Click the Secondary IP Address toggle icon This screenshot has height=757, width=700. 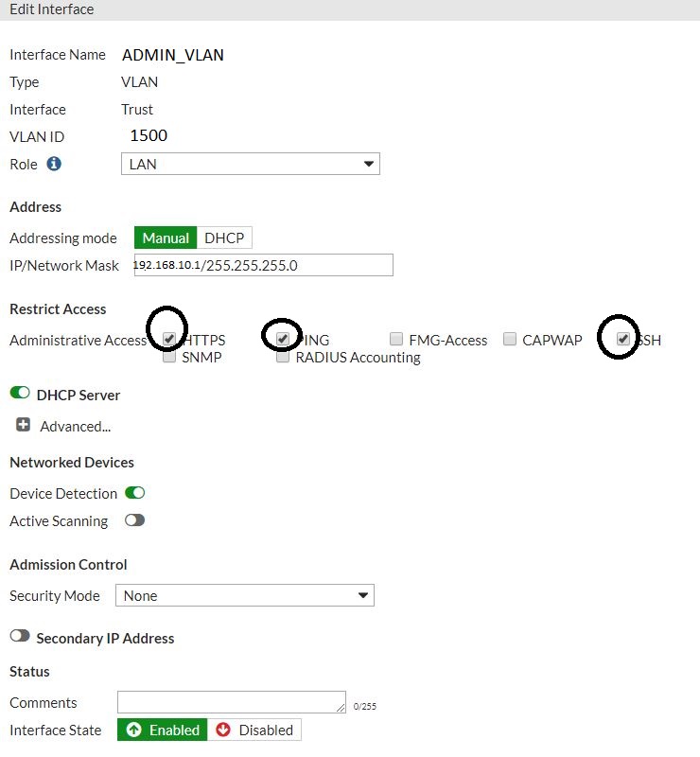[19, 638]
